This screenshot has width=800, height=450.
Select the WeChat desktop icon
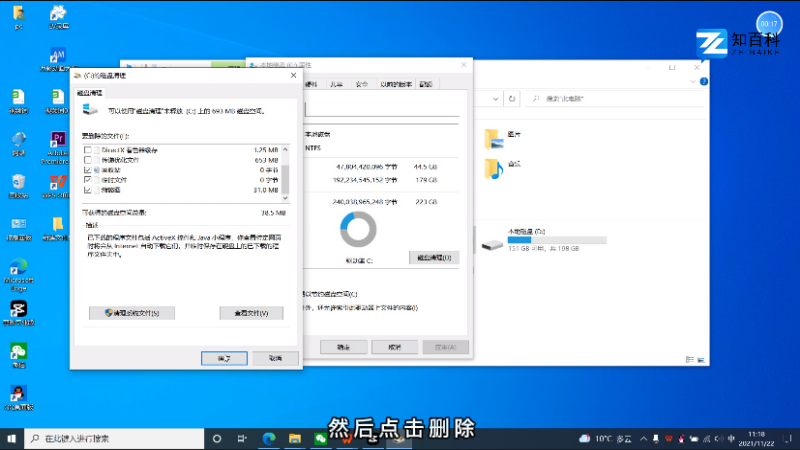coord(18,353)
